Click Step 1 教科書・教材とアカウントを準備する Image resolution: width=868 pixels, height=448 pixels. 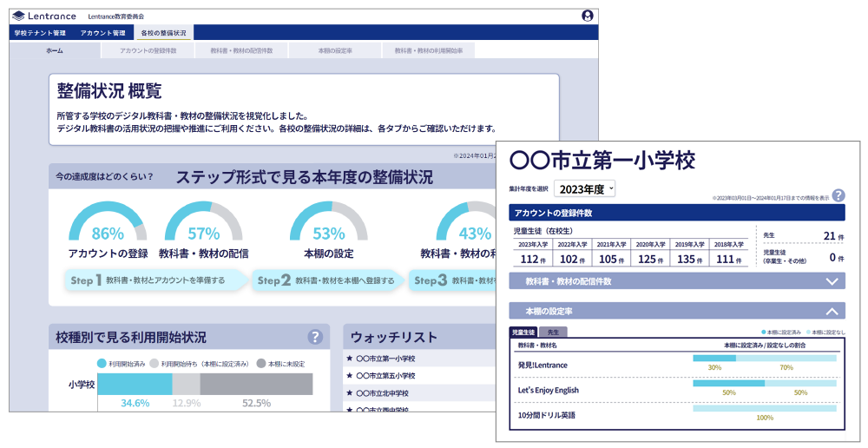click(156, 280)
